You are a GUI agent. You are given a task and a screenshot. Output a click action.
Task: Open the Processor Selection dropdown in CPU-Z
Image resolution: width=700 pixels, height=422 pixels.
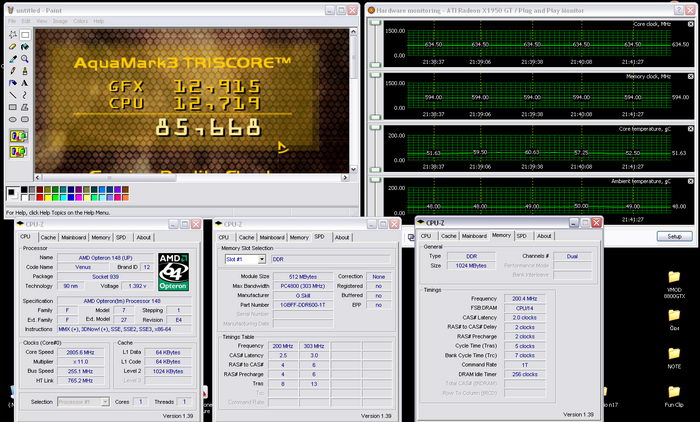[x=105, y=402]
